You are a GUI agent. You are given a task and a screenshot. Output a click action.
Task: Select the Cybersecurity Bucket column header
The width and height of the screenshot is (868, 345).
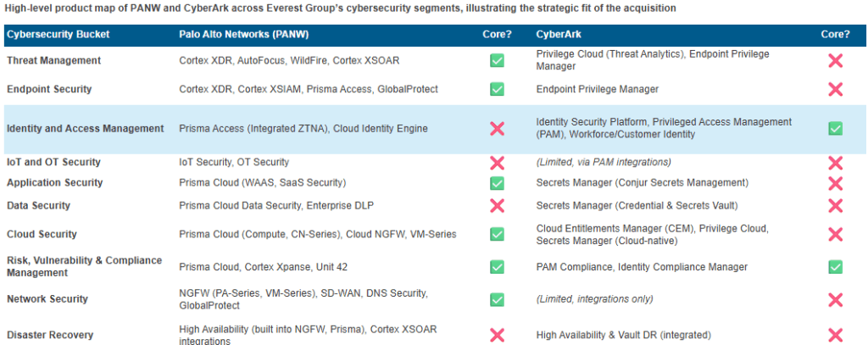[58, 35]
